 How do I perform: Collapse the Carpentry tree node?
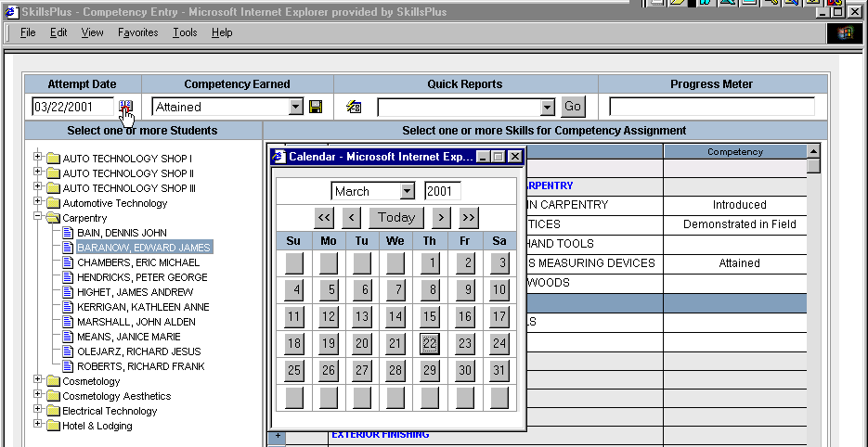[x=38, y=216]
